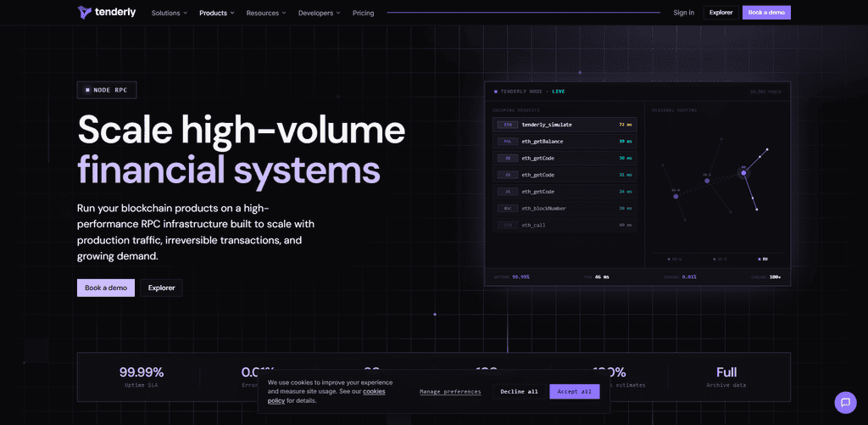The height and width of the screenshot is (425, 868).
Task: Click the Tenderly logo icon
Action: 84,12
